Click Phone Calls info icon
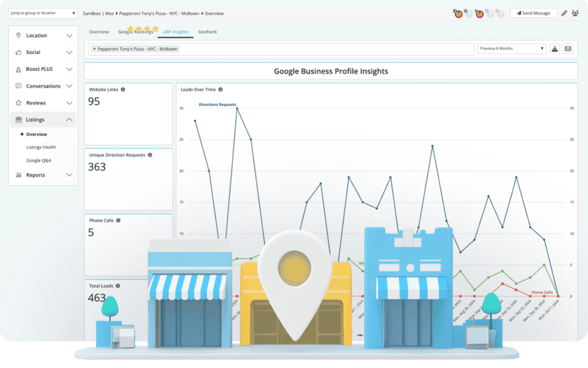This screenshot has width=588, height=368. tap(118, 221)
